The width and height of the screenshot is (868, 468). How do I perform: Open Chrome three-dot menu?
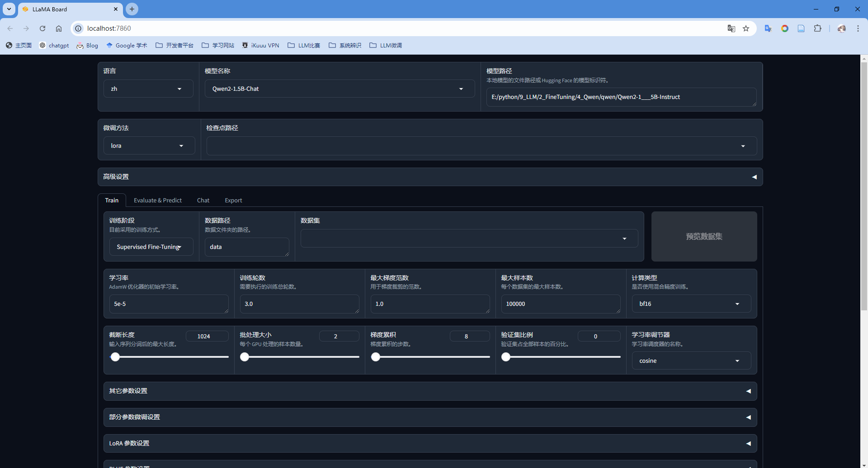pos(858,28)
